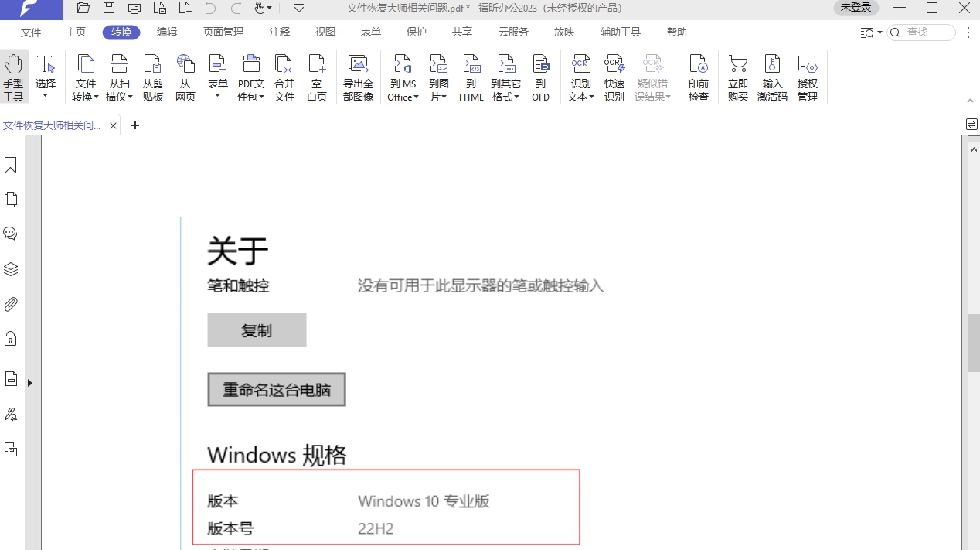Click Enter Activation Code (输入激活码)

pyautogui.click(x=773, y=77)
